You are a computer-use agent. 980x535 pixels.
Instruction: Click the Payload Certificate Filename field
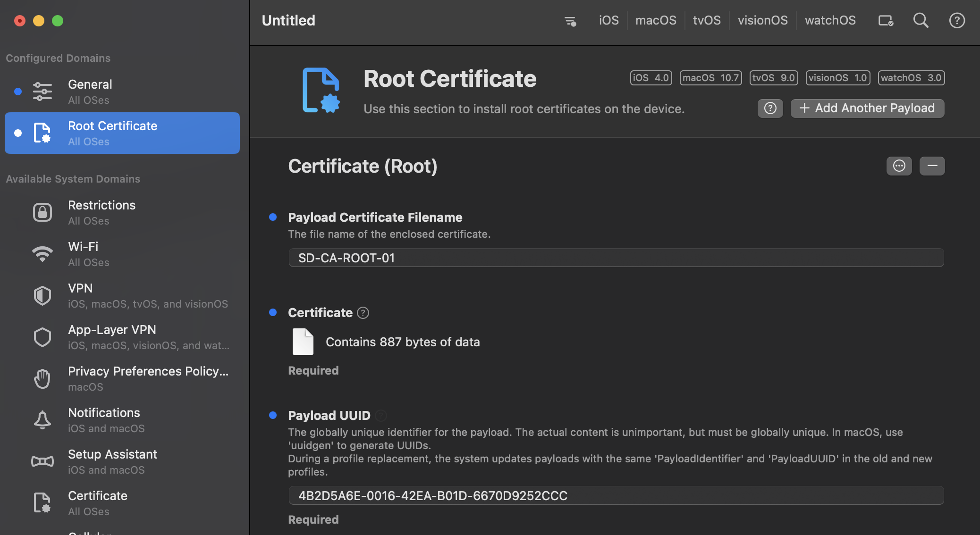pyautogui.click(x=616, y=258)
